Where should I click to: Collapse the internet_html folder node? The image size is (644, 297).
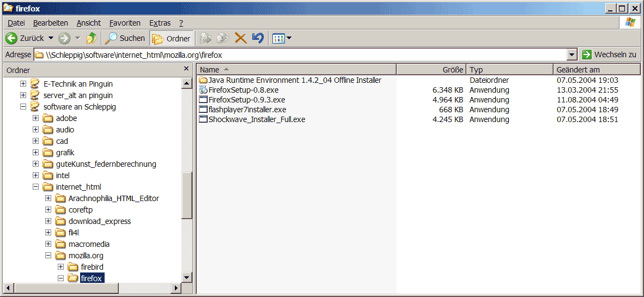point(36,187)
